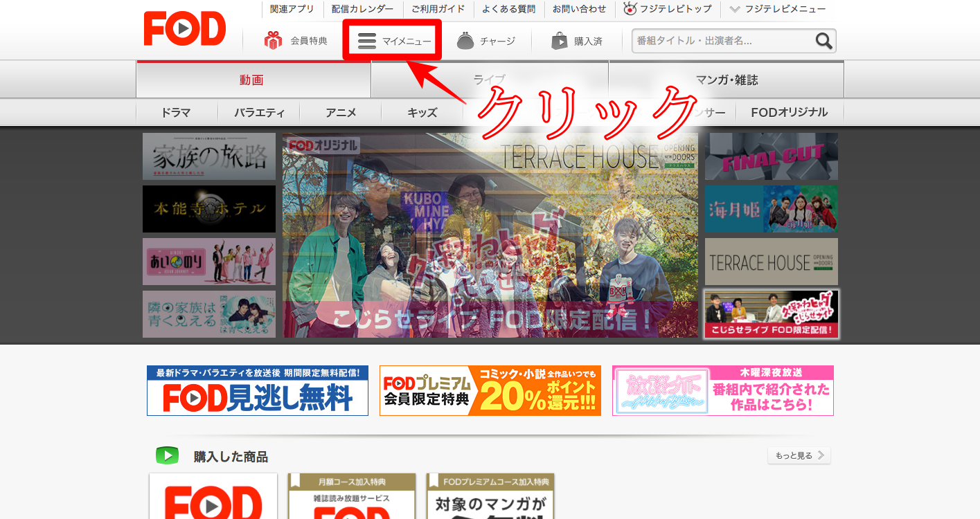Screen dimensions: 980x519
Task: Click the main こじらせライブ banner image
Action: tap(490, 235)
